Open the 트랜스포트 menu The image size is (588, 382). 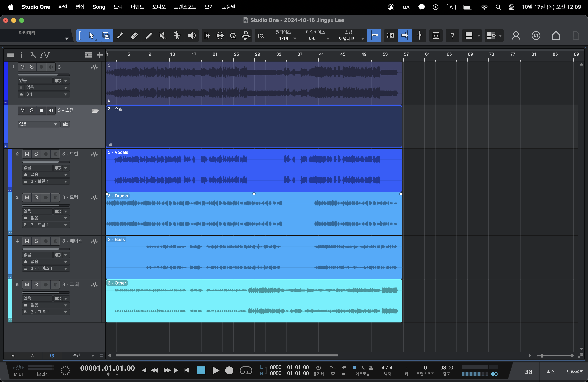(x=185, y=7)
